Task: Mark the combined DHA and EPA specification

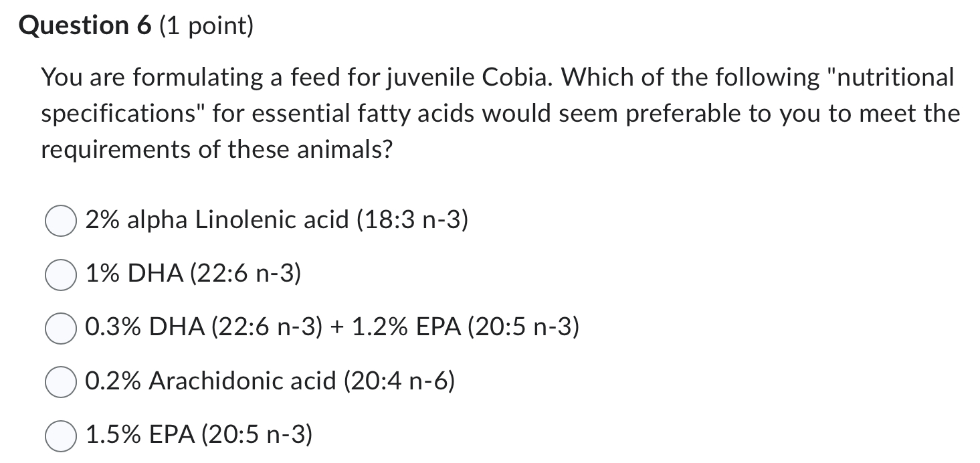Action: [x=60, y=327]
